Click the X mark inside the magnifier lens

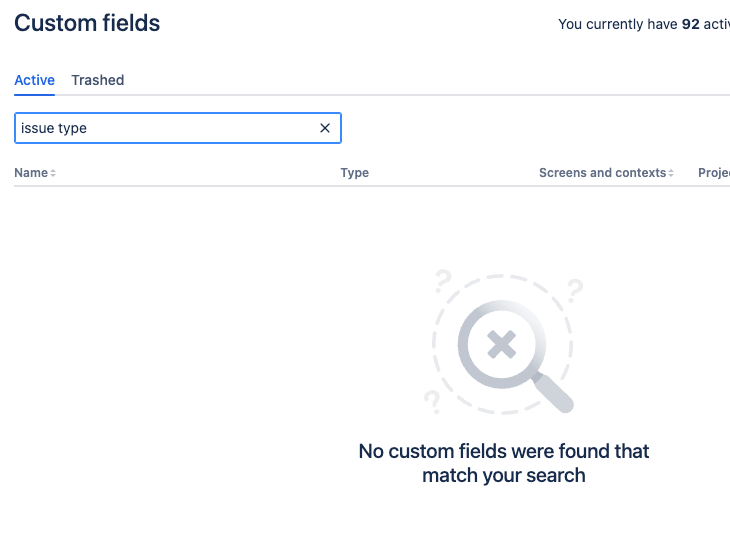pos(501,346)
